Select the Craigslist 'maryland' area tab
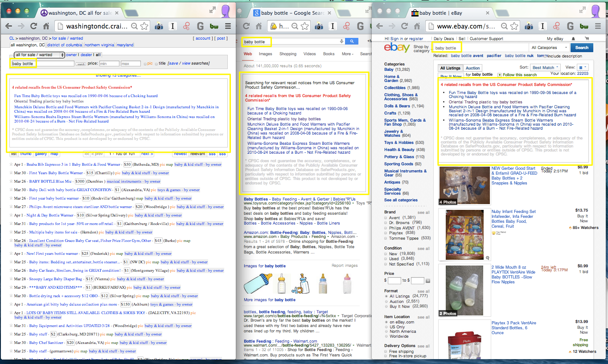The height and width of the screenshot is (364, 608). 125,45
